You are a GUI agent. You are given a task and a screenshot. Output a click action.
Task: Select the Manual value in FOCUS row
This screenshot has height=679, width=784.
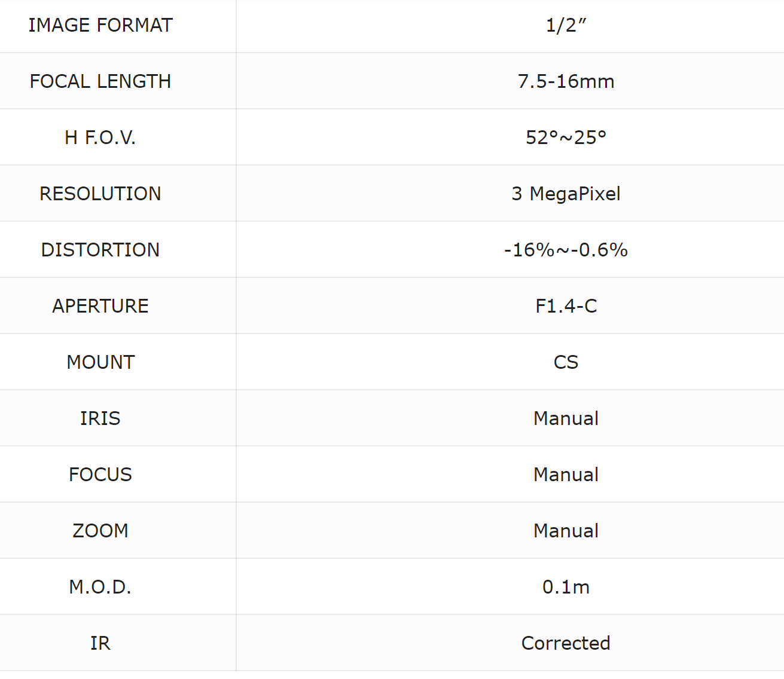click(x=566, y=475)
